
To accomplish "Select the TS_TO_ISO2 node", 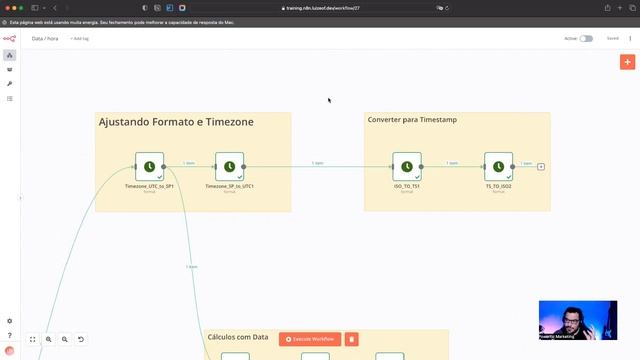I will click(498, 167).
